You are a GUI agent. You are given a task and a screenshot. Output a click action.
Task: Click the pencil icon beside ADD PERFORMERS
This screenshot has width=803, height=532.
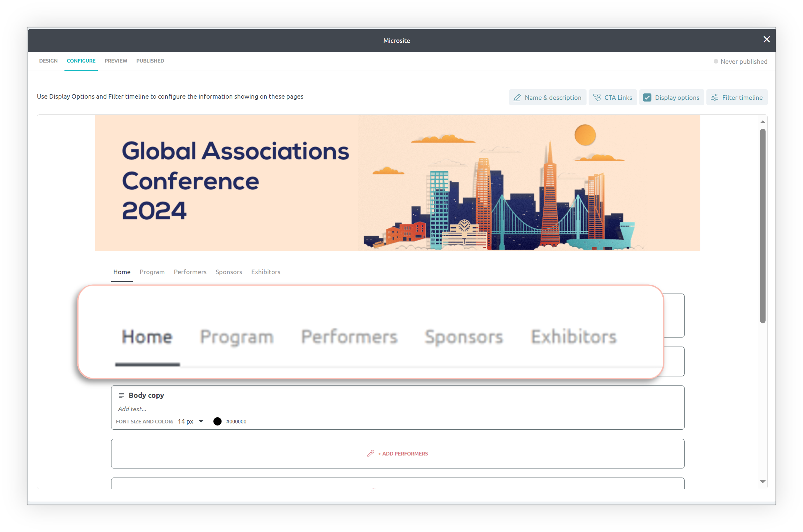click(370, 454)
